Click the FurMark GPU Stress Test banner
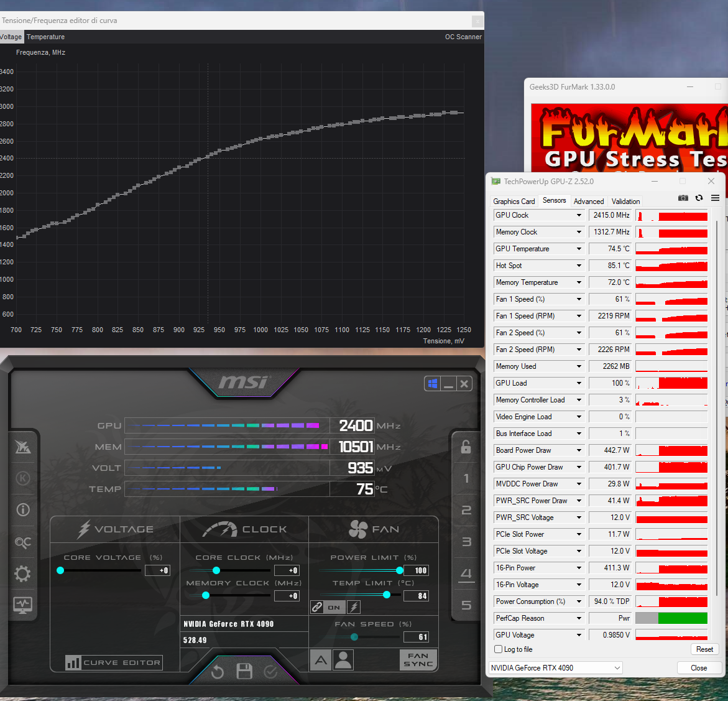Screen dimensions: 728x701 630,138
